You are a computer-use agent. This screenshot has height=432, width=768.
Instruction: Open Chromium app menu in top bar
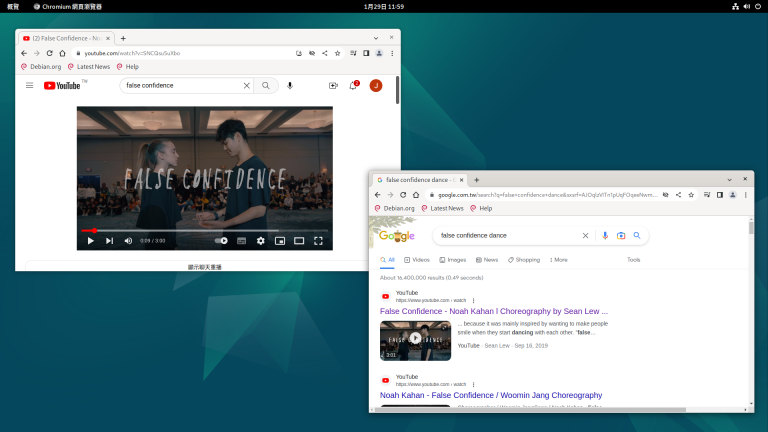coord(68,6)
